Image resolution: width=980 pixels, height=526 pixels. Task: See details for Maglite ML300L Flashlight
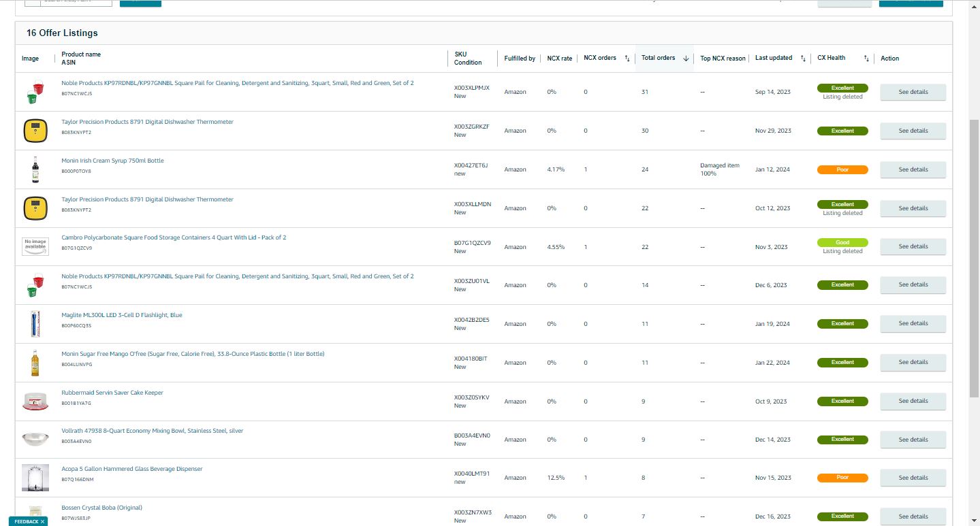[x=913, y=323]
